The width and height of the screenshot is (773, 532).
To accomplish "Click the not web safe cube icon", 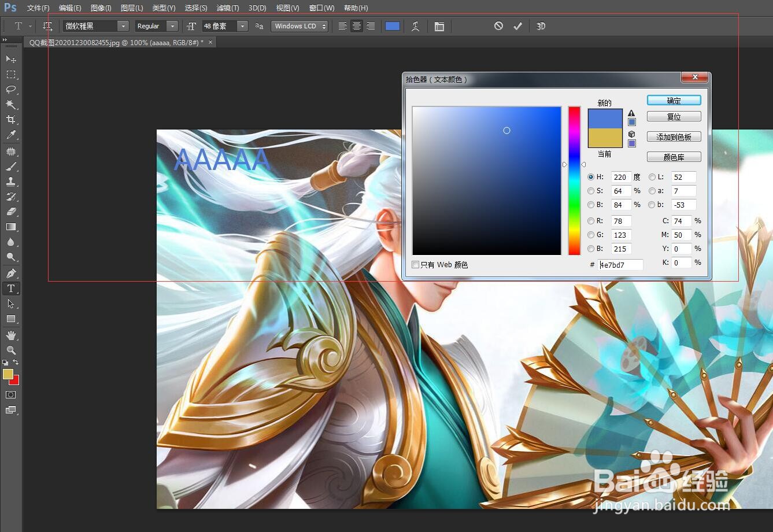I will pos(631,134).
